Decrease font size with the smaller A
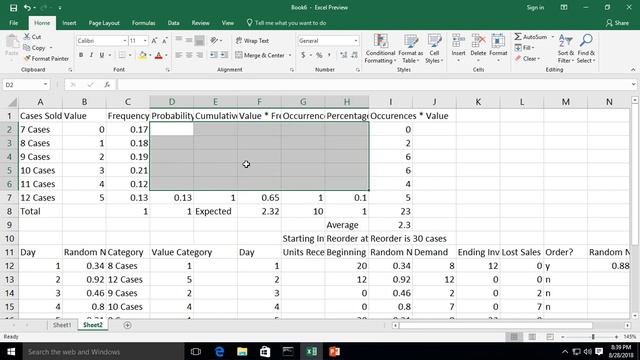The image size is (640, 360). click(x=164, y=41)
